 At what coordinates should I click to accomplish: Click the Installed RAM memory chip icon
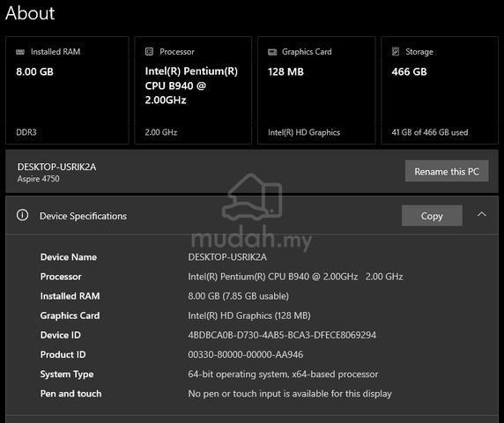click(x=20, y=52)
